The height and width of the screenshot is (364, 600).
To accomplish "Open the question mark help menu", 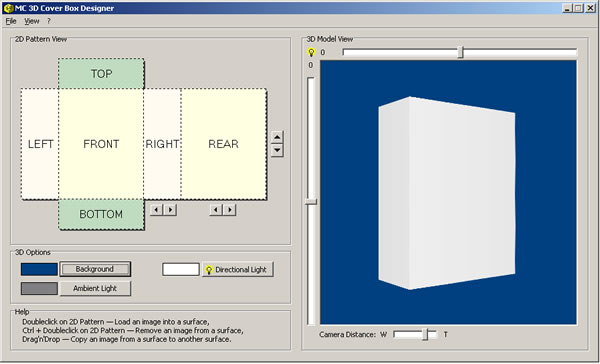I will tap(49, 21).
